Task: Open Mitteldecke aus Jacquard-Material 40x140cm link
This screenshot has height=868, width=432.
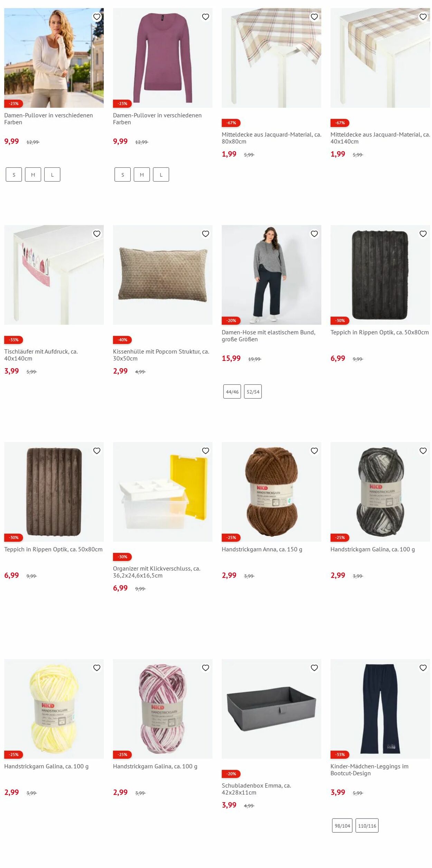Action: [380, 138]
